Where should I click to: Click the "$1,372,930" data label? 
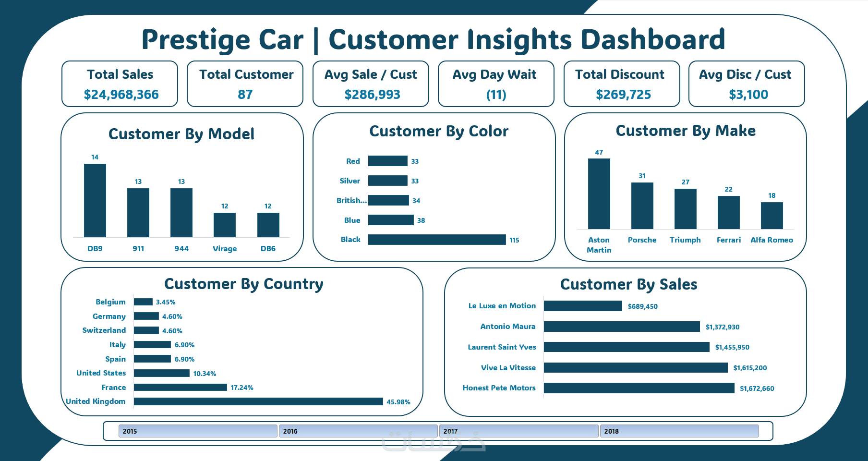click(723, 327)
